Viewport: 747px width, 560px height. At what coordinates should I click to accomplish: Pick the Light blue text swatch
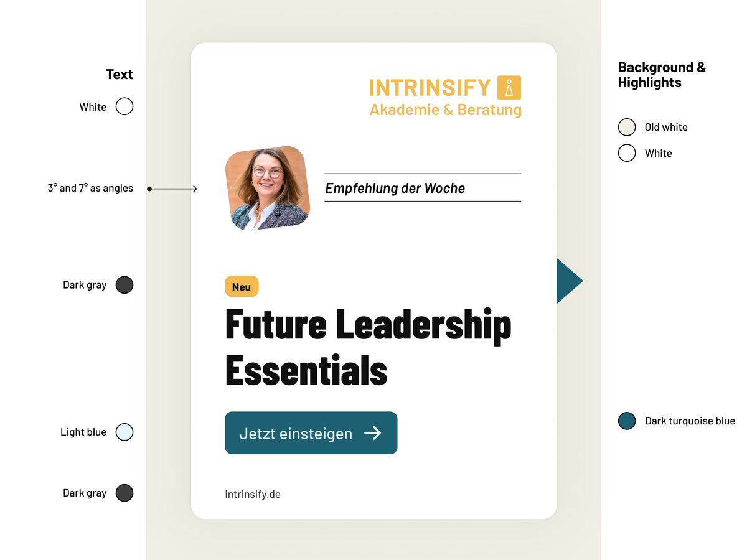(x=125, y=432)
